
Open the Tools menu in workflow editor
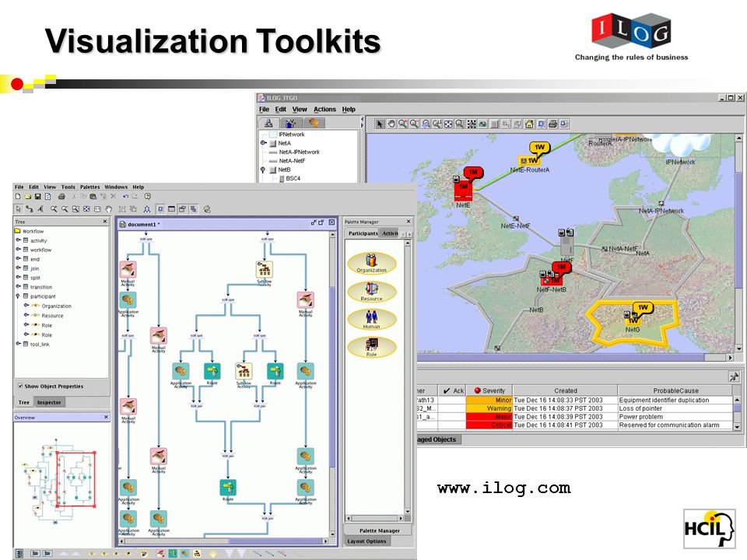coord(68,187)
